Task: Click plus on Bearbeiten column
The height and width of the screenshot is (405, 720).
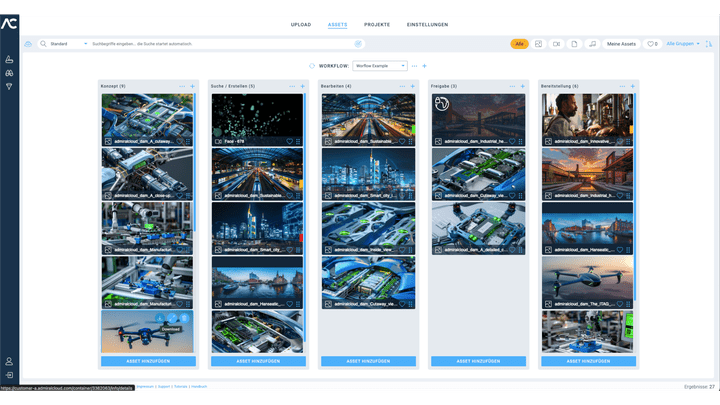Action: (412, 86)
